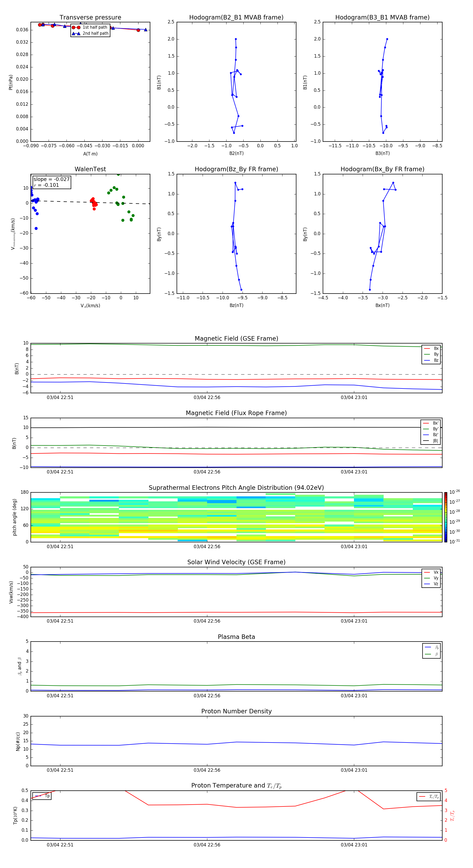Click the 'Magnetic Field (Flux Rope Frame)' title

[x=236, y=413]
